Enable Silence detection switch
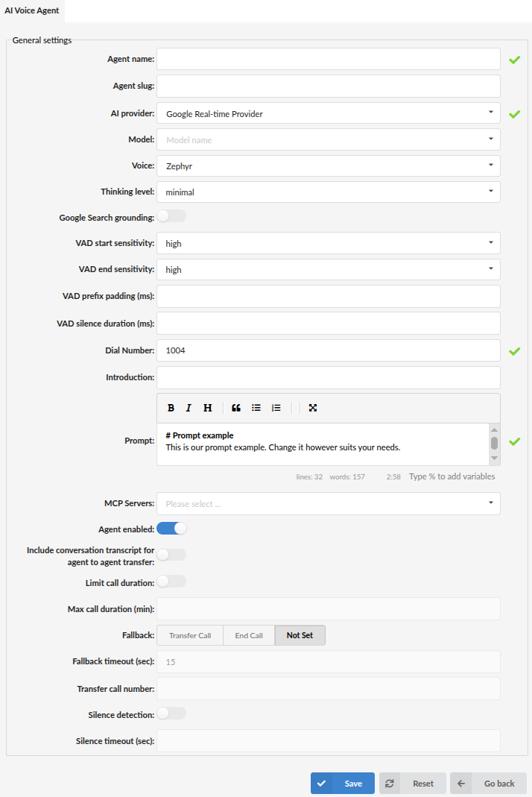The height and width of the screenshot is (797, 532). tap(171, 713)
